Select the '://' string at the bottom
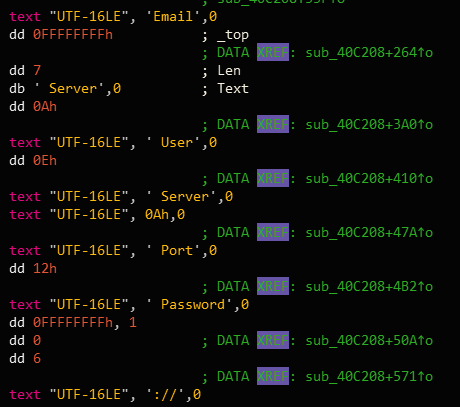Screen dimensions: 460x407 pos(165,394)
